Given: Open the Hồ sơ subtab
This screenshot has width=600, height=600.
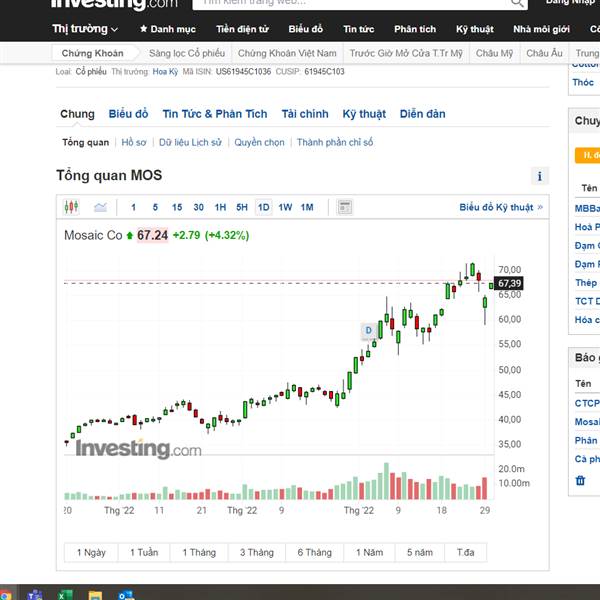Looking at the screenshot, I should click(x=134, y=142).
